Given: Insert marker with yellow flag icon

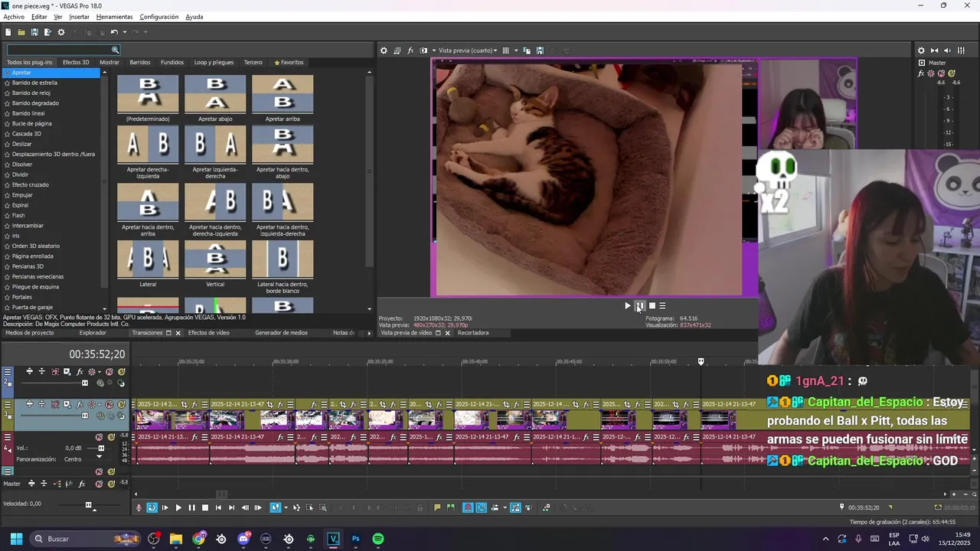Looking at the screenshot, I should [437, 507].
